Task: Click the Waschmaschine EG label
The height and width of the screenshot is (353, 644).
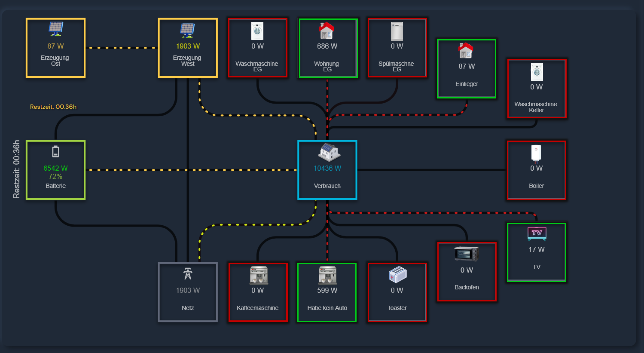Action: [x=257, y=66]
